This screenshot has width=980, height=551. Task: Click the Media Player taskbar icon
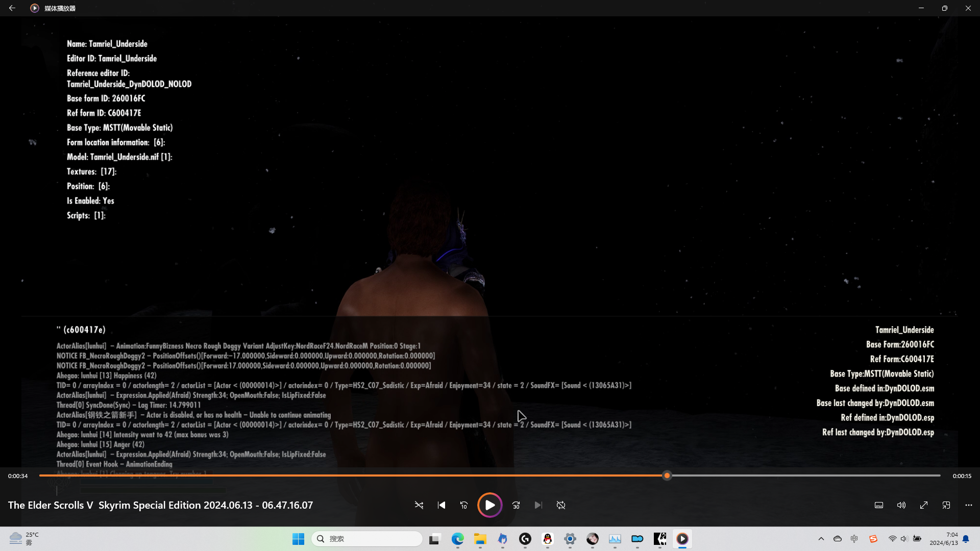[682, 539]
